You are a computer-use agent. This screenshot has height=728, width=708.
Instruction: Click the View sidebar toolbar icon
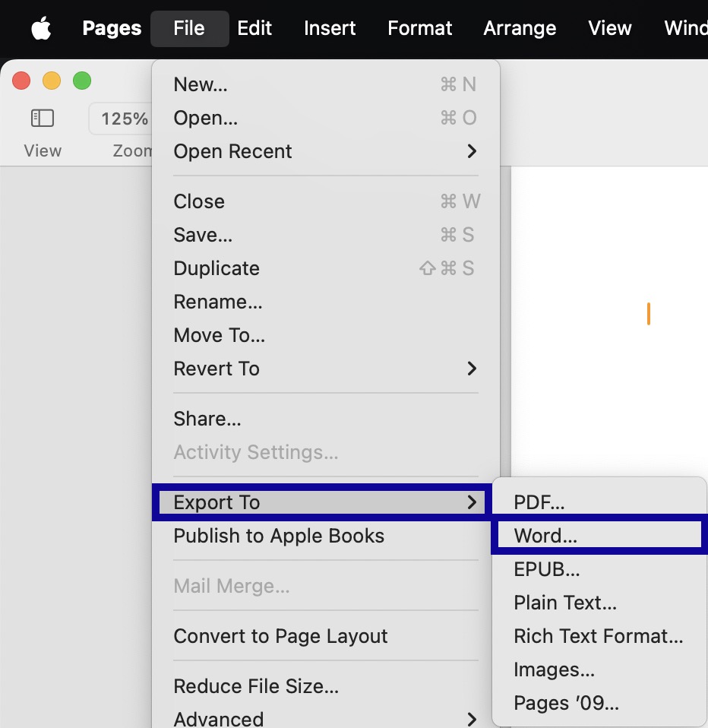click(43, 118)
